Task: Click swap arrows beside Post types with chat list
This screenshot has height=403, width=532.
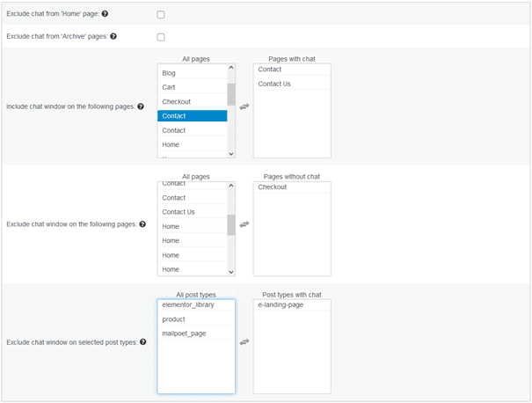Action: pos(244,342)
